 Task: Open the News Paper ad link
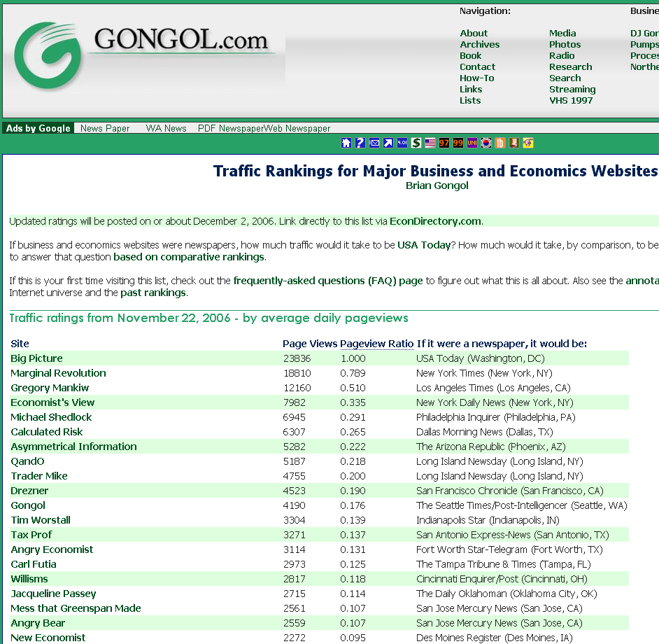[x=105, y=128]
